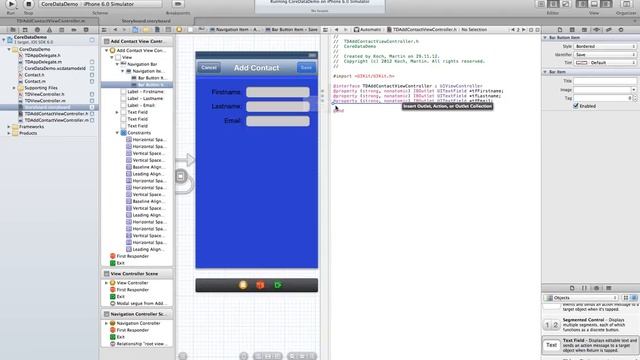Expand the Products group
The width and height of the screenshot is (640, 360).
click(9, 133)
